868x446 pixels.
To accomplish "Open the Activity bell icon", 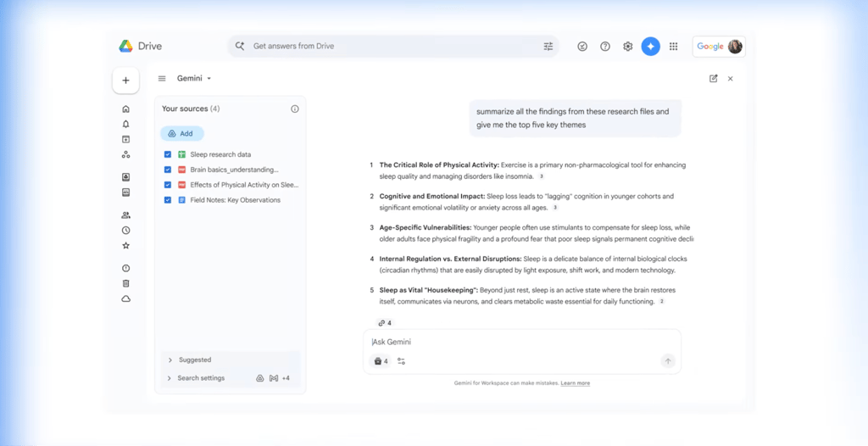I will click(125, 124).
